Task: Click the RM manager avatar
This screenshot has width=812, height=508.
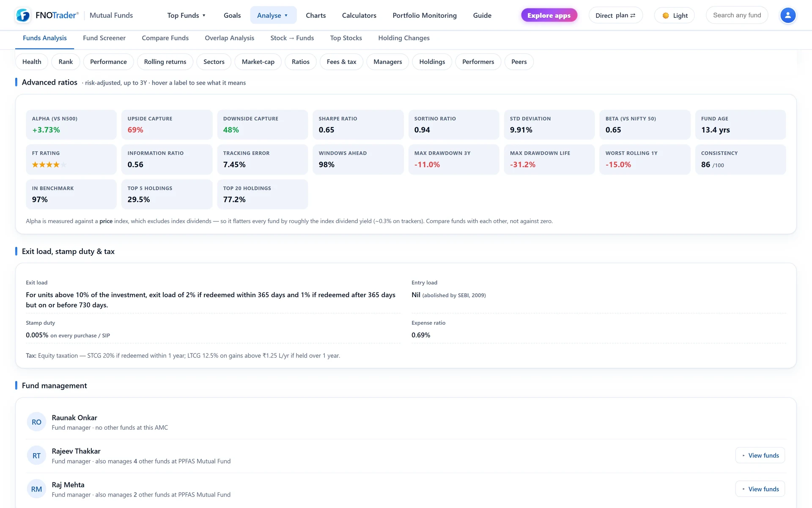Action: pos(36,489)
